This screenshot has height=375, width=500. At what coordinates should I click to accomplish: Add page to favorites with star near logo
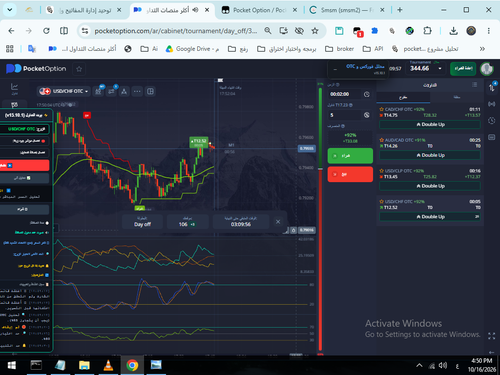[x=79, y=69]
